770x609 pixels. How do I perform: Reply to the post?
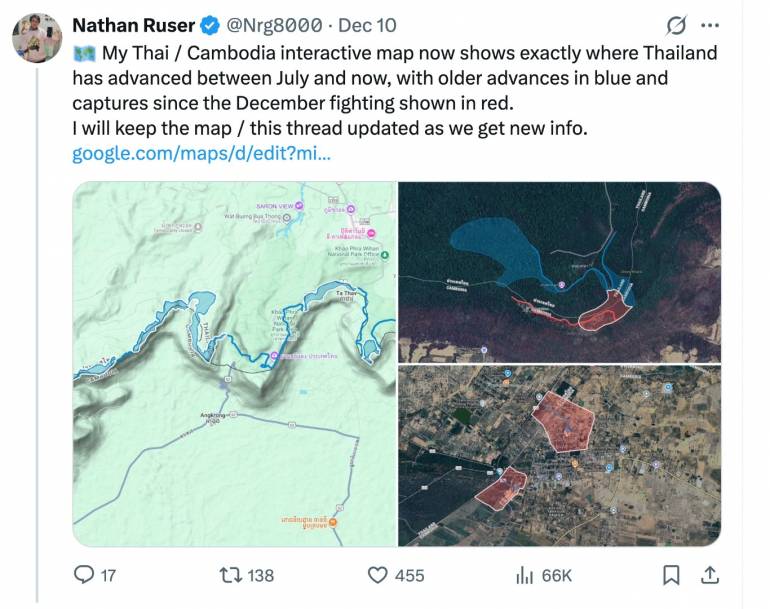(85, 574)
